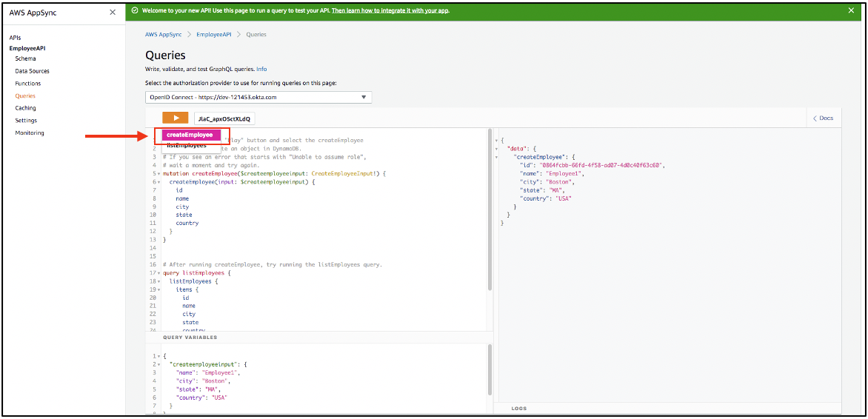Collapse the mutation createEmployee fold arrow
The width and height of the screenshot is (868, 419).
click(x=158, y=173)
